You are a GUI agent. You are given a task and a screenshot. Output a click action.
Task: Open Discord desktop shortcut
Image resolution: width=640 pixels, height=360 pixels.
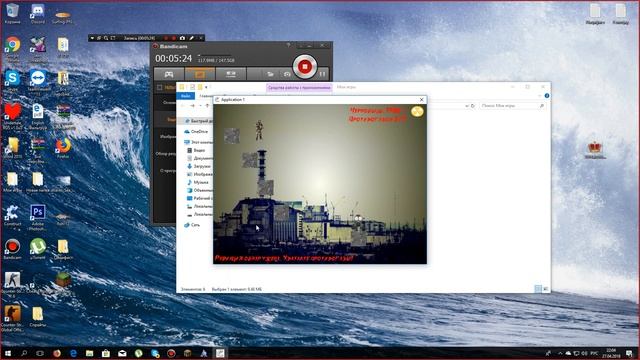(x=38, y=14)
